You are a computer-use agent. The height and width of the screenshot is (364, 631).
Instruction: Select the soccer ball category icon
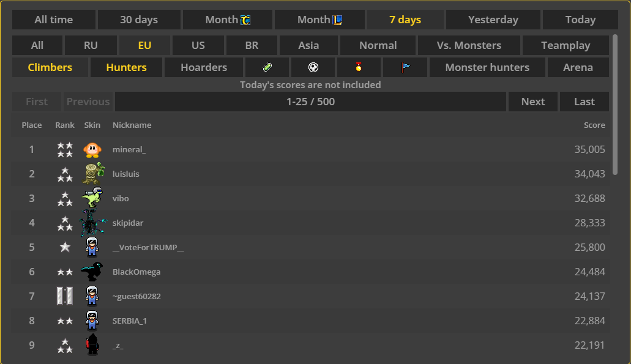[x=313, y=67]
